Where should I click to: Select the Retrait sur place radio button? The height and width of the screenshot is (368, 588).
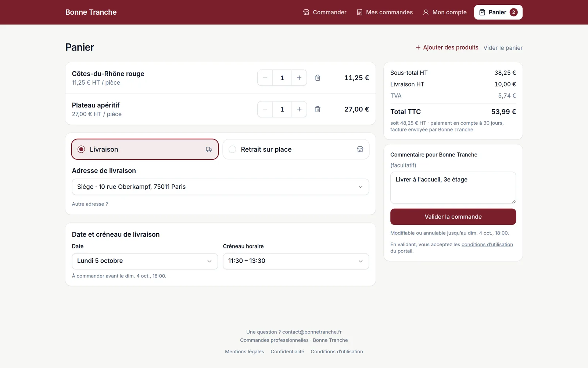point(232,149)
